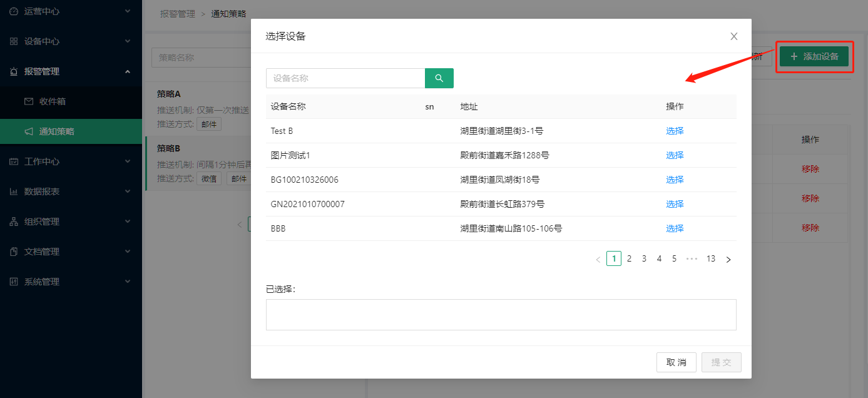Select the Test B device
This screenshot has width=868, height=398.
click(x=675, y=131)
